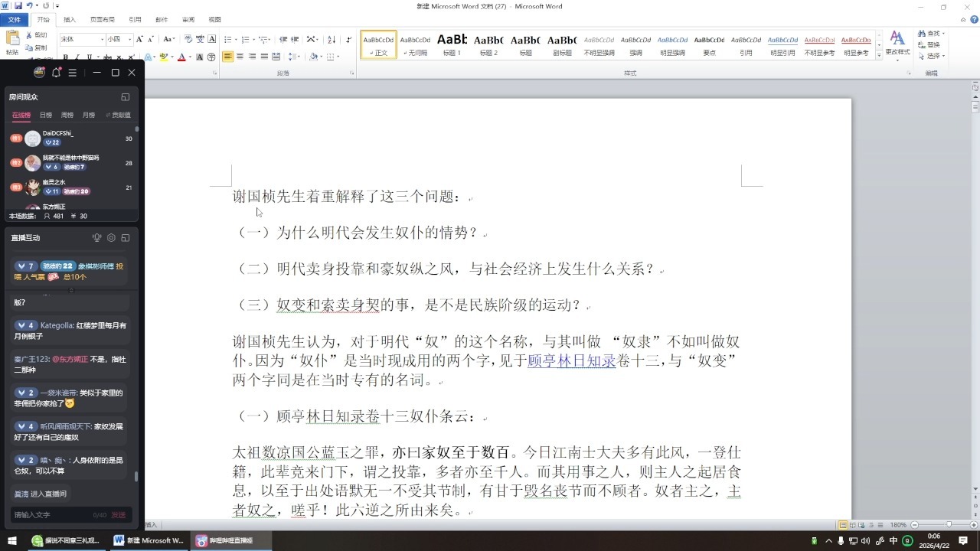Toggle character shading on text
The image size is (980, 551).
coord(200,57)
